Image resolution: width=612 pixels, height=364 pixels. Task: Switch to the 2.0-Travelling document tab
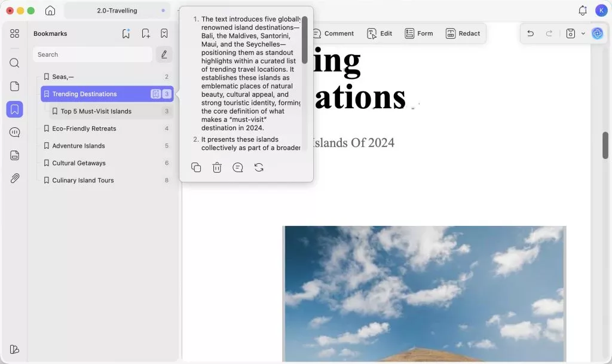117,11
